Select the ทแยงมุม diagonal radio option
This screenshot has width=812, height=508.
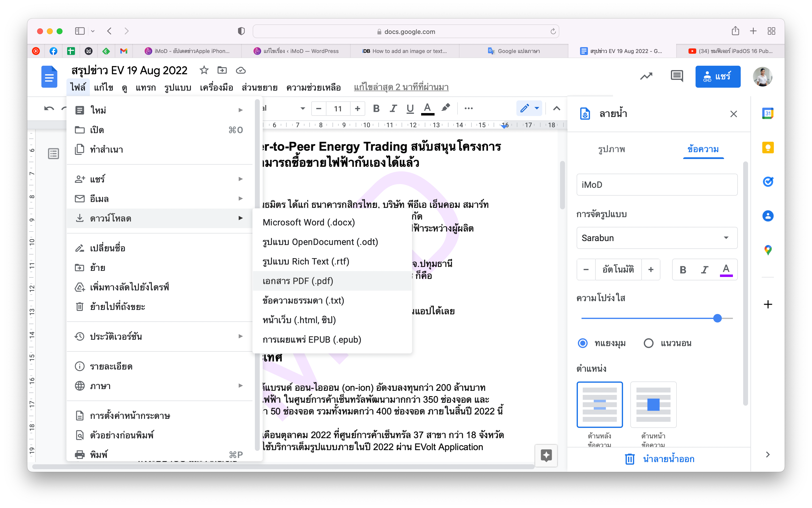pyautogui.click(x=583, y=343)
